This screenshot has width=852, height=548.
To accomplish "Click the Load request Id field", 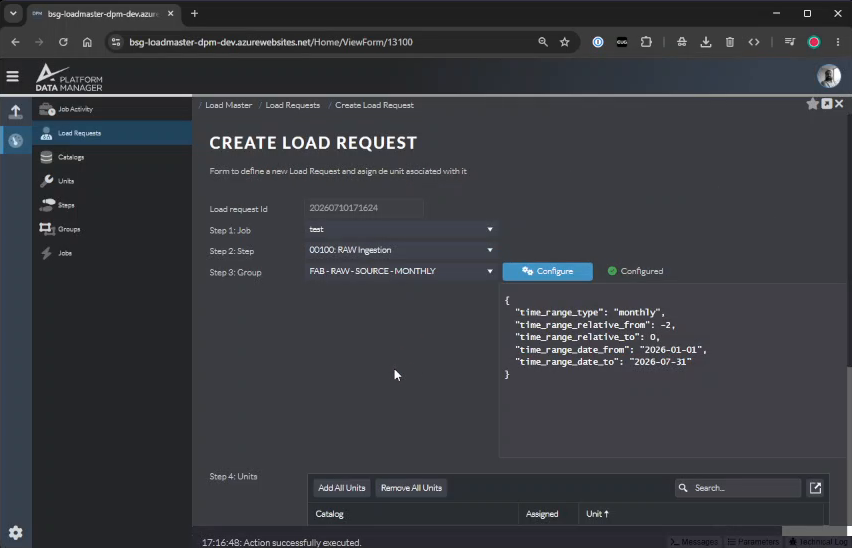I will click(x=364, y=208).
